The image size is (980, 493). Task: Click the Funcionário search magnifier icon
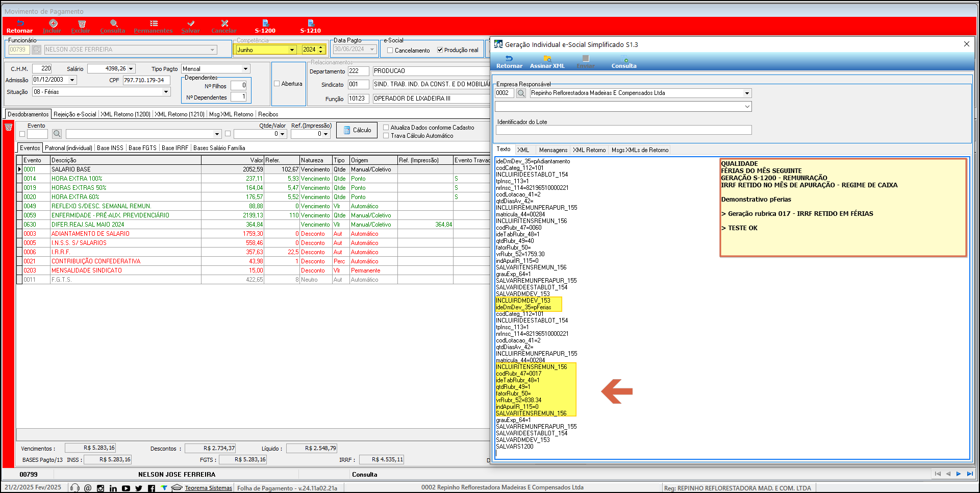36,50
